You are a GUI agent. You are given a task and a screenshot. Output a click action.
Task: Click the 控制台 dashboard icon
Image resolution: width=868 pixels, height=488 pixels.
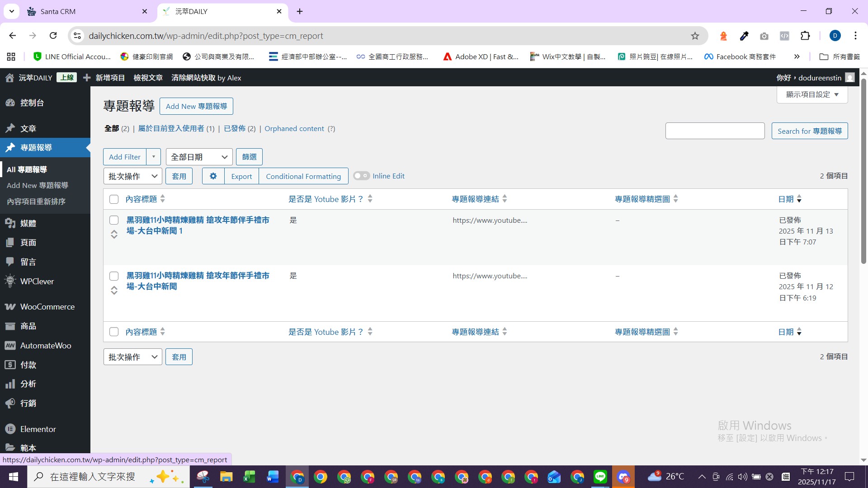click(x=10, y=103)
